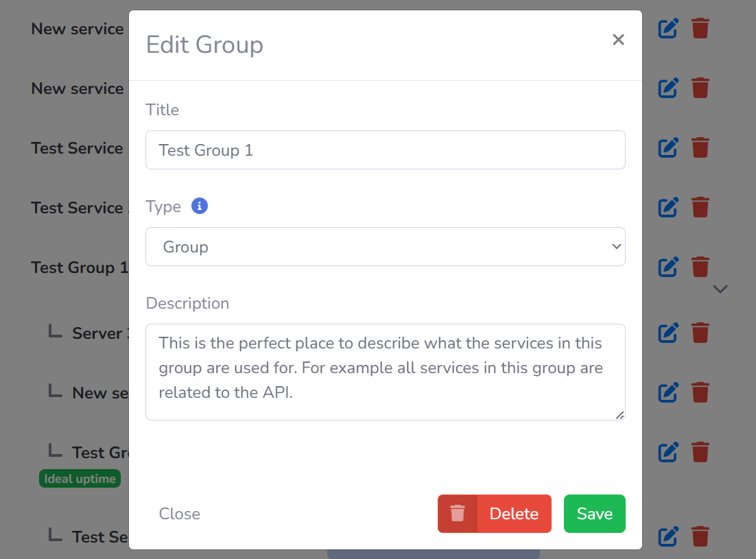Click the trash icon next to the top New service
The height and width of the screenshot is (559, 756).
(700, 28)
